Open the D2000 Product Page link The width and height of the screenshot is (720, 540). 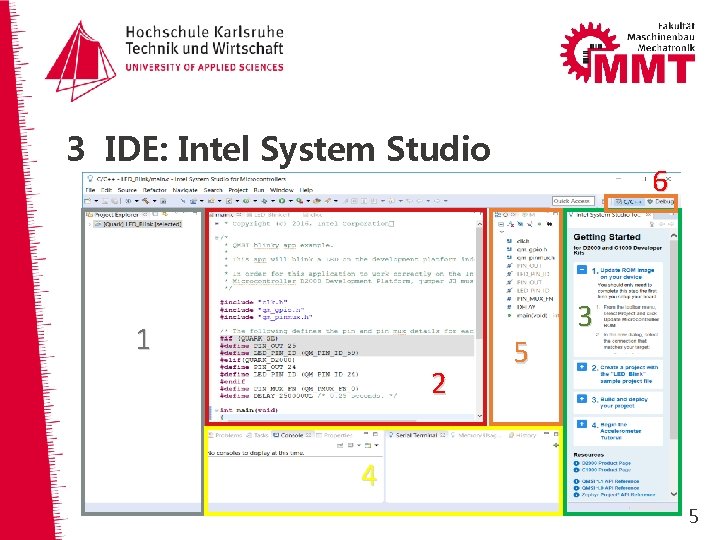[x=606, y=463]
